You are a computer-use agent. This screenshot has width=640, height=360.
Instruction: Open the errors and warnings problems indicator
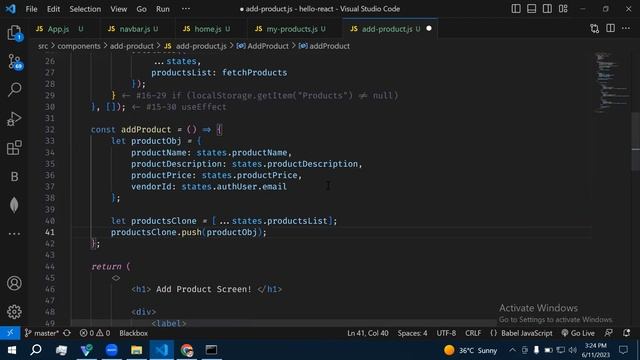click(95, 333)
